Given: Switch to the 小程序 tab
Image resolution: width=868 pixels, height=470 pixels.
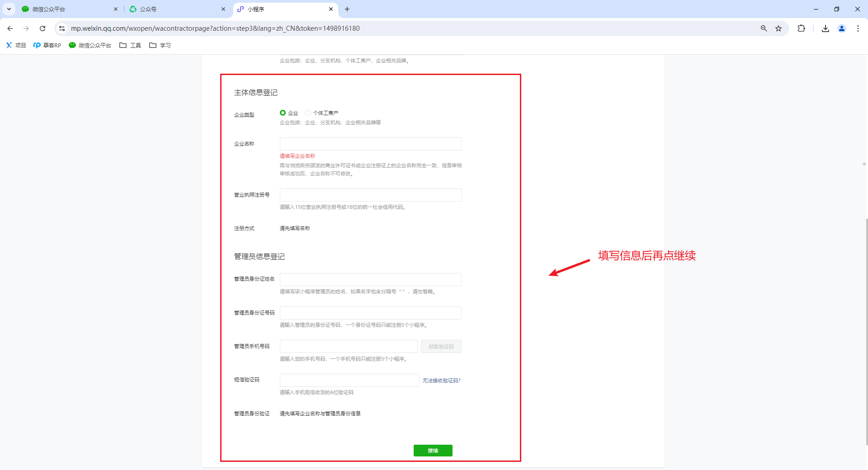Looking at the screenshot, I should click(285, 9).
